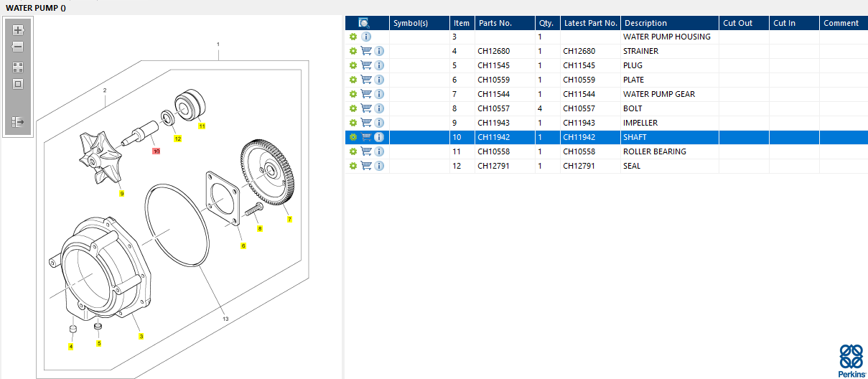Select callout 6 below the plate
Screen dimensions: 868x379
243,246
